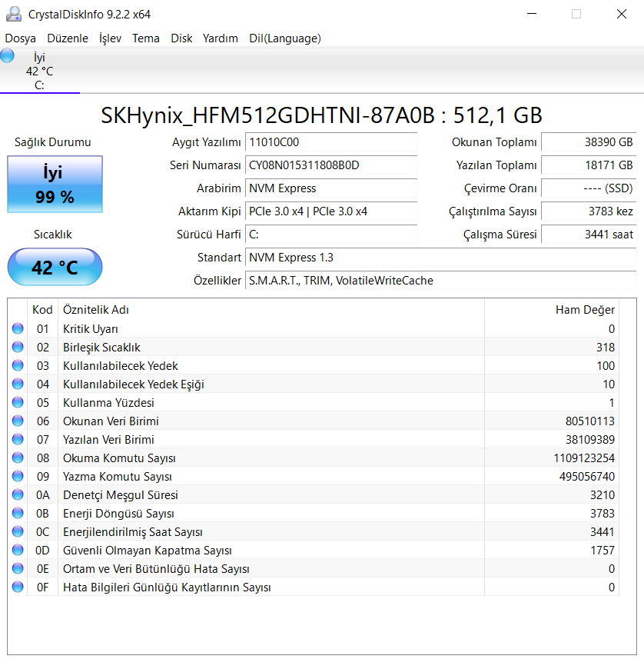Click the disk model title SKHynix_HFM512GDHTNI-87A0B
Viewport: 644px width, 659px height.
(267, 115)
